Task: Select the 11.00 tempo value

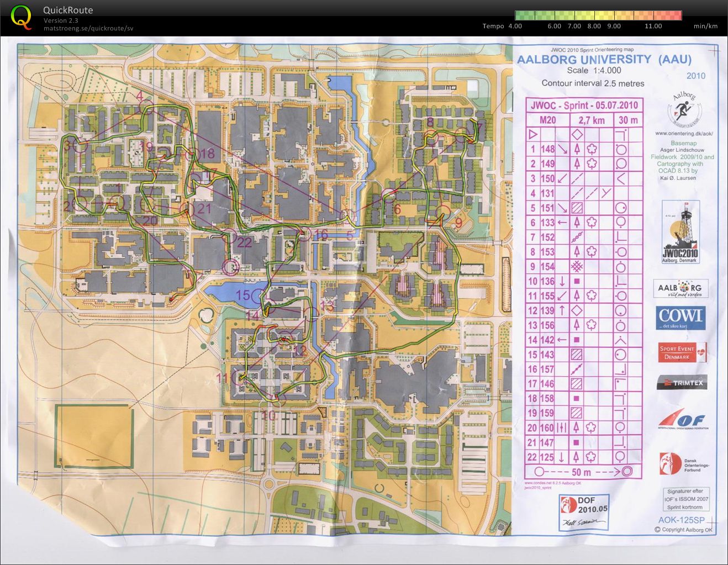Action: coord(653,26)
